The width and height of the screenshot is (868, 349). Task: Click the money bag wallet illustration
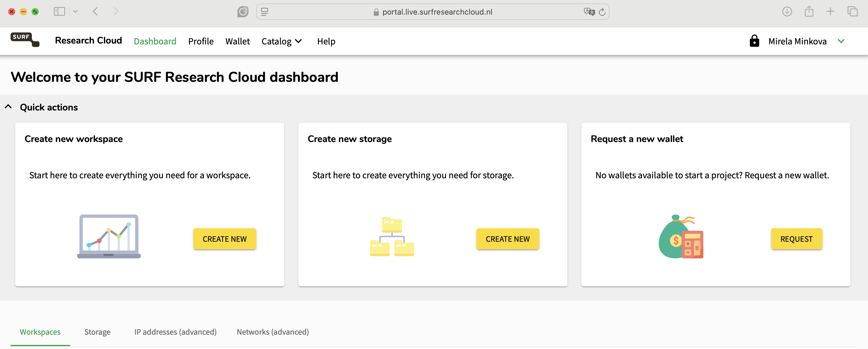(x=681, y=236)
